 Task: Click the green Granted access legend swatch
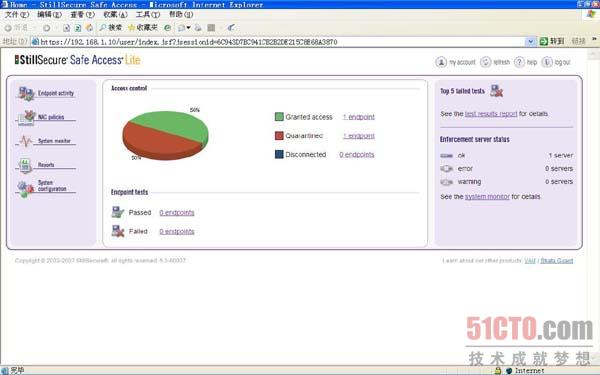(x=279, y=117)
